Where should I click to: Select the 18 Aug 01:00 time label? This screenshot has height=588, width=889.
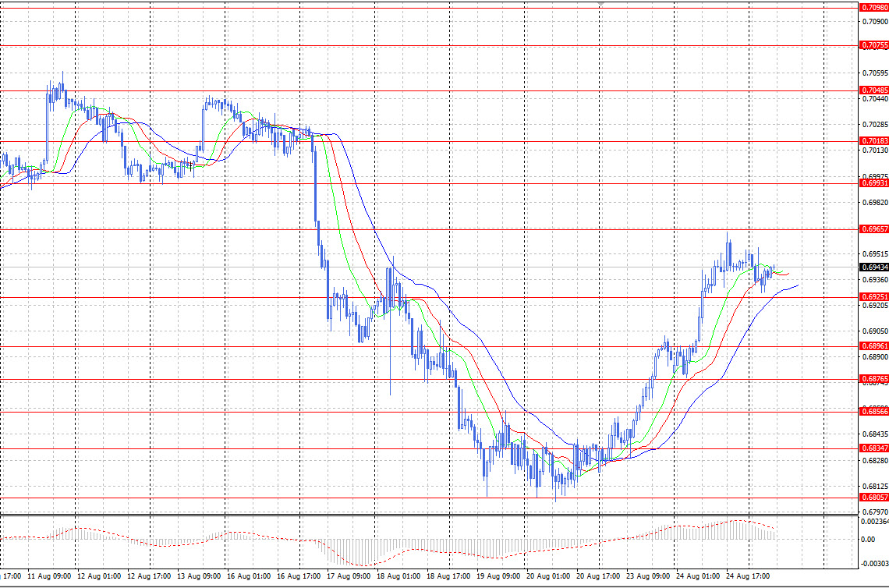coord(398,576)
